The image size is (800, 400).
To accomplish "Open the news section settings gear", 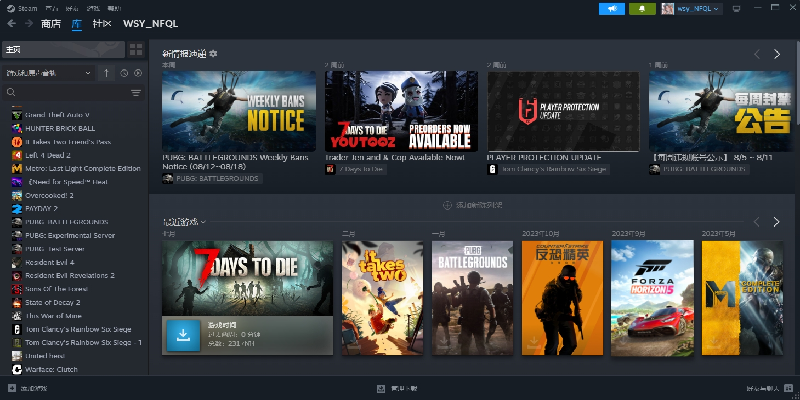I will tap(214, 53).
